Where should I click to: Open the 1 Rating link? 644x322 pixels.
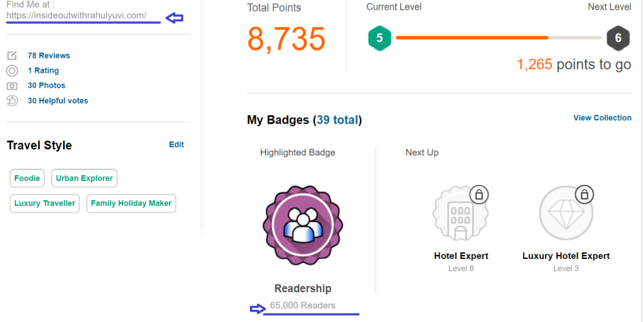coord(43,71)
